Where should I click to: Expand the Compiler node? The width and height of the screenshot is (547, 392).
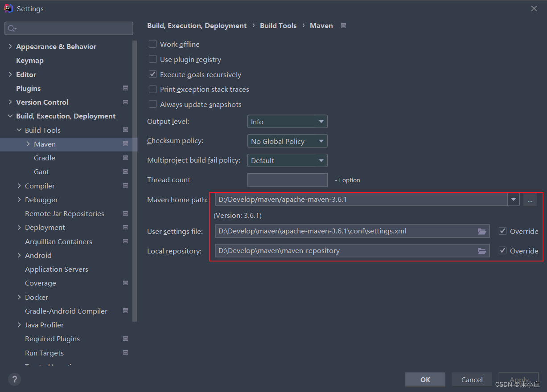pyautogui.click(x=19, y=186)
